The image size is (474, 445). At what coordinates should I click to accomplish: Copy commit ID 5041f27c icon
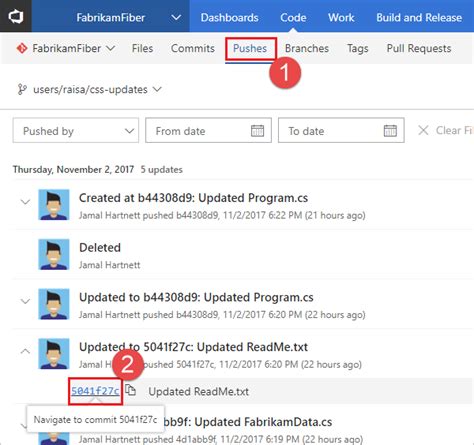click(x=130, y=390)
